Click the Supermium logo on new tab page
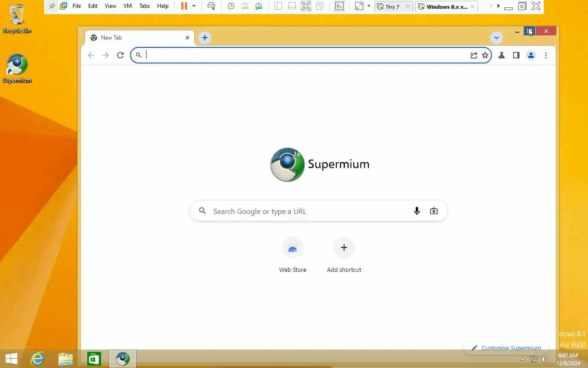 click(x=319, y=165)
